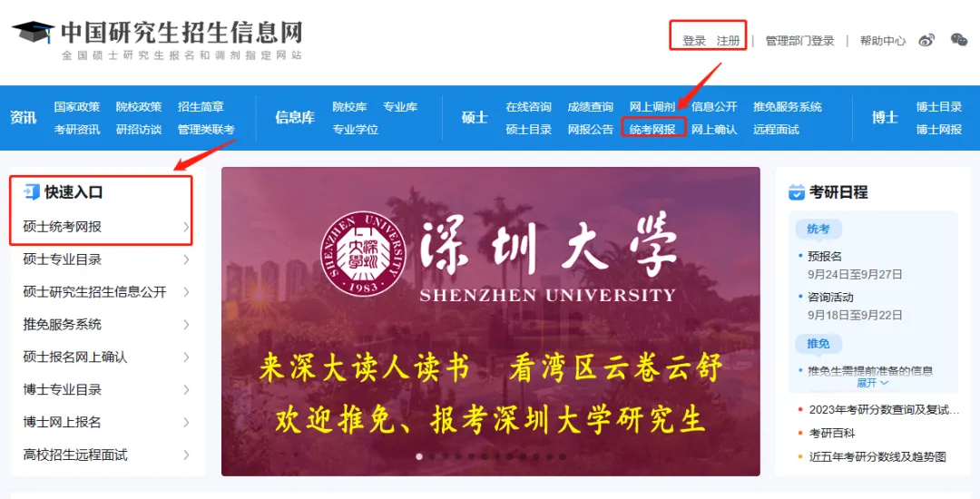Click the graduation cap site logo

point(34,31)
